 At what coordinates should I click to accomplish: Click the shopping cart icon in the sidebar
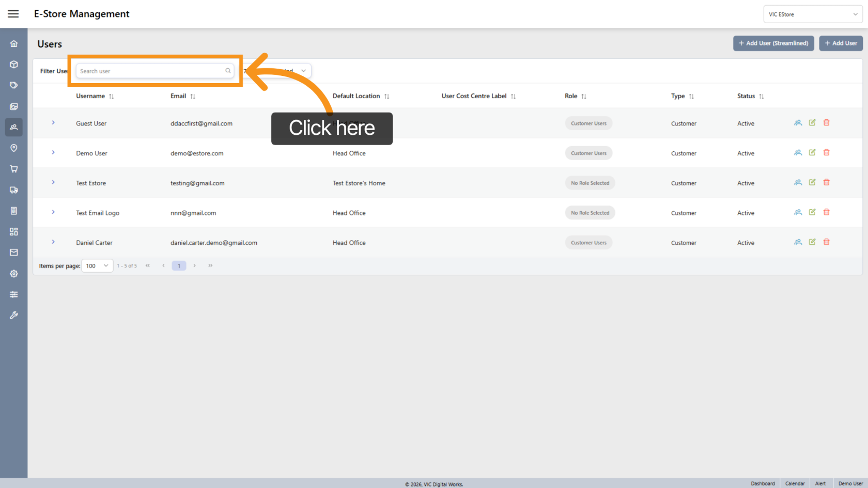(13, 169)
